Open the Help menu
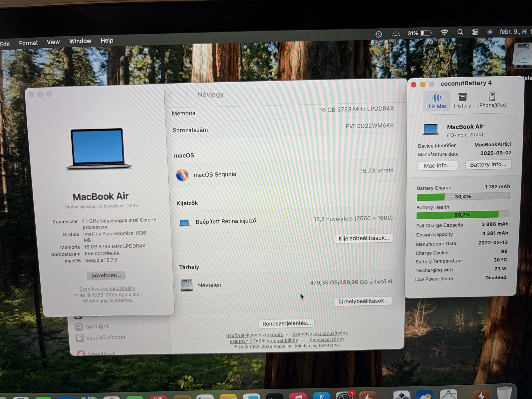 107,40
